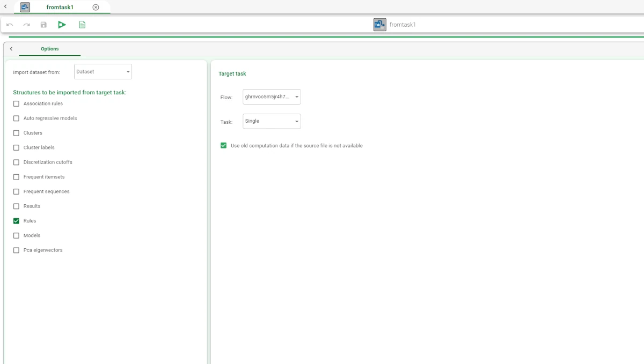
Task: Open the Import dataset from dropdown
Action: pyautogui.click(x=103, y=72)
